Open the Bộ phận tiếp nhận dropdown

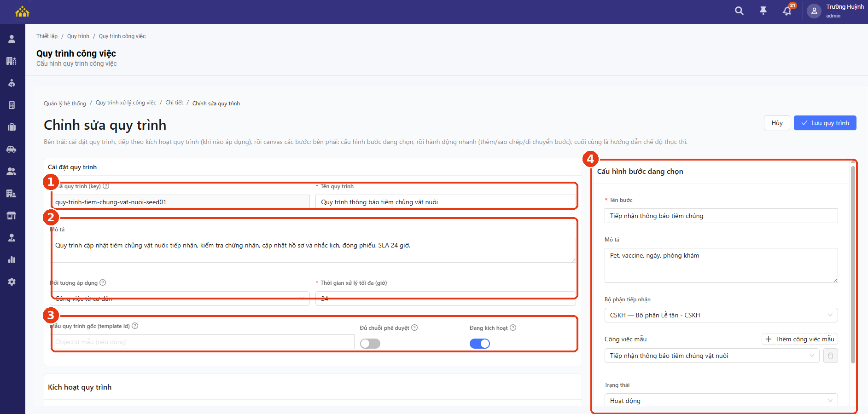coord(721,315)
